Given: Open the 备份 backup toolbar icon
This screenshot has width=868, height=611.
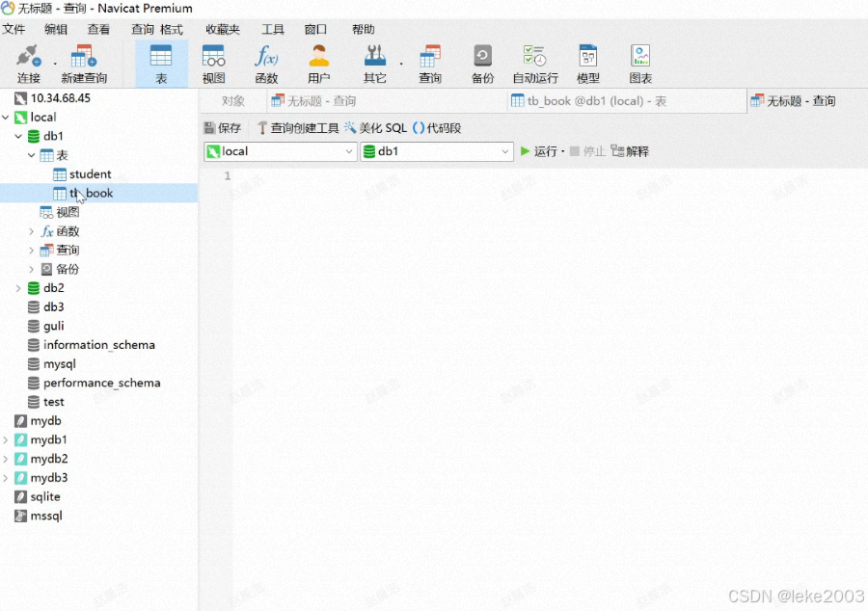Looking at the screenshot, I should tap(483, 64).
